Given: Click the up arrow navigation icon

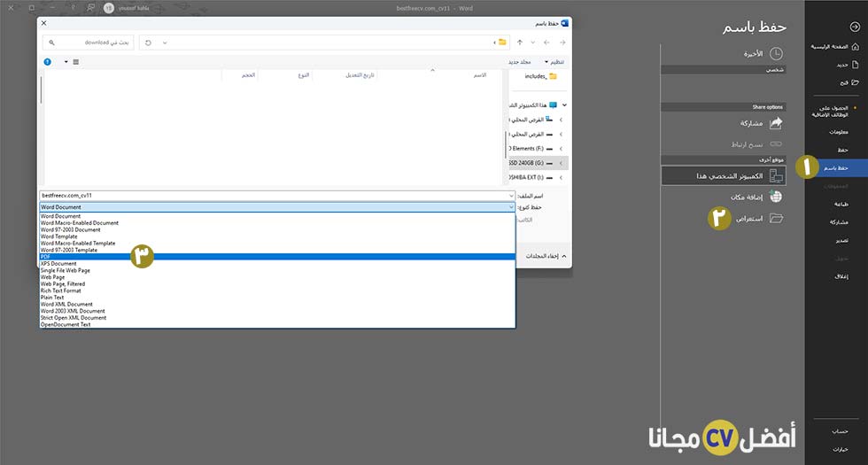Looking at the screenshot, I should tap(519, 43).
